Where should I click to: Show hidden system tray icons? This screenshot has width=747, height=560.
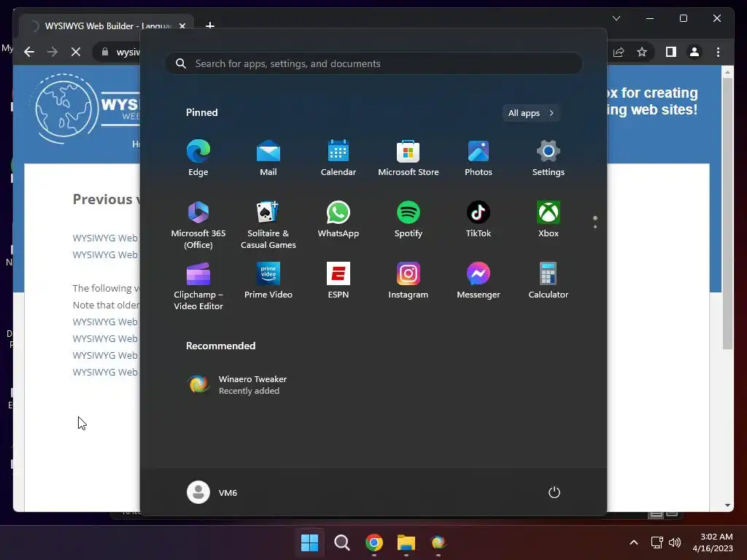[634, 542]
